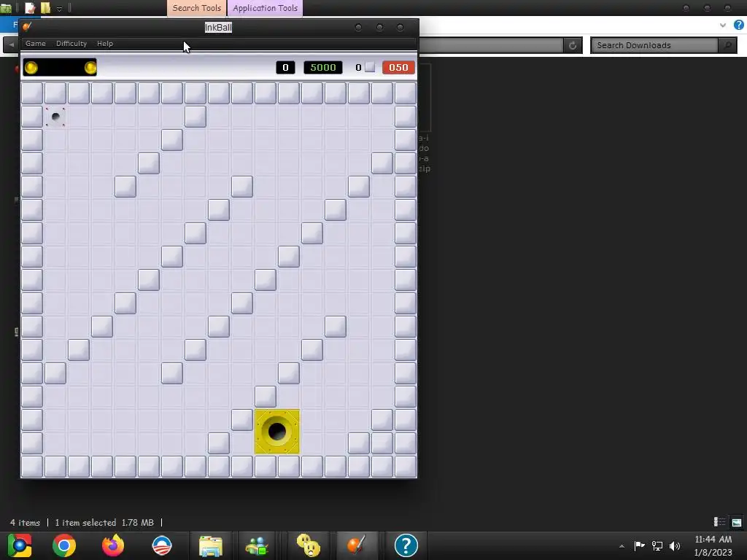
Task: Switch to InkBall via its taskbar icon
Action: click(356, 545)
